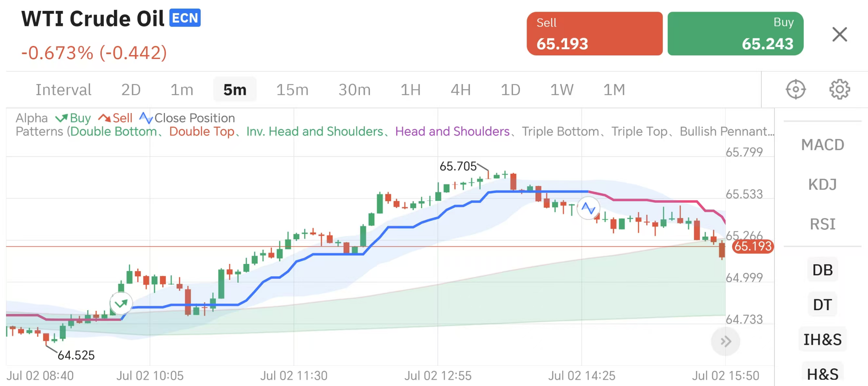Click the red 65.193 current price tag
This screenshot has height=386, width=868.
click(753, 246)
